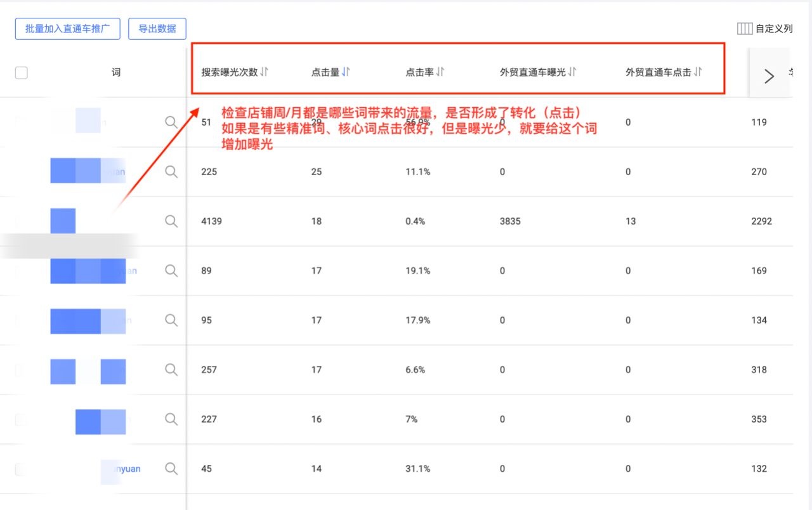Click the click rate 17.9% cell
The width and height of the screenshot is (812, 510).
(x=418, y=320)
